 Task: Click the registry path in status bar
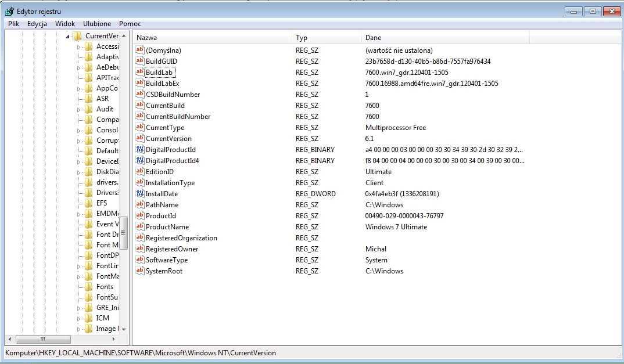point(140,353)
